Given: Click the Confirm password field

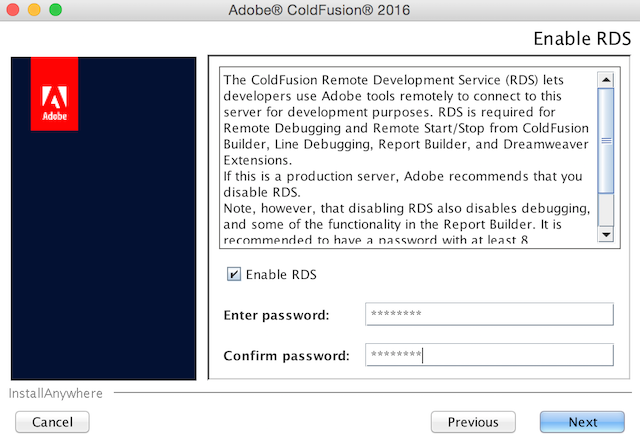Looking at the screenshot, I should (x=489, y=355).
